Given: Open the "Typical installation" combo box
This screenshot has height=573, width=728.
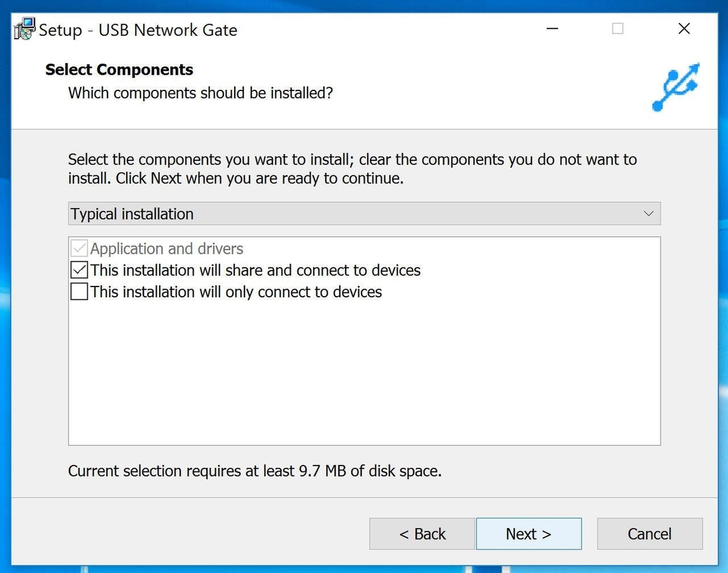Looking at the screenshot, I should [x=356, y=214].
